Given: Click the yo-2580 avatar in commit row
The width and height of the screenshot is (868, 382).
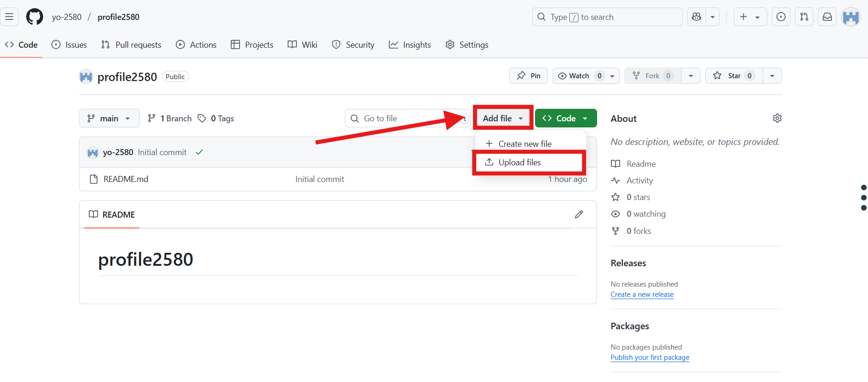Looking at the screenshot, I should point(93,152).
